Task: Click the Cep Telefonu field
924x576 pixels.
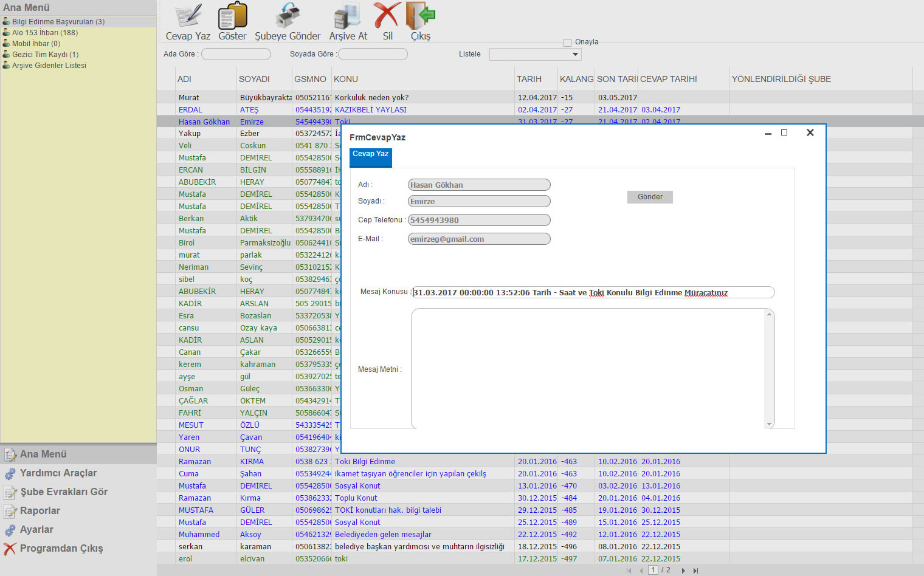Action: 479,220
